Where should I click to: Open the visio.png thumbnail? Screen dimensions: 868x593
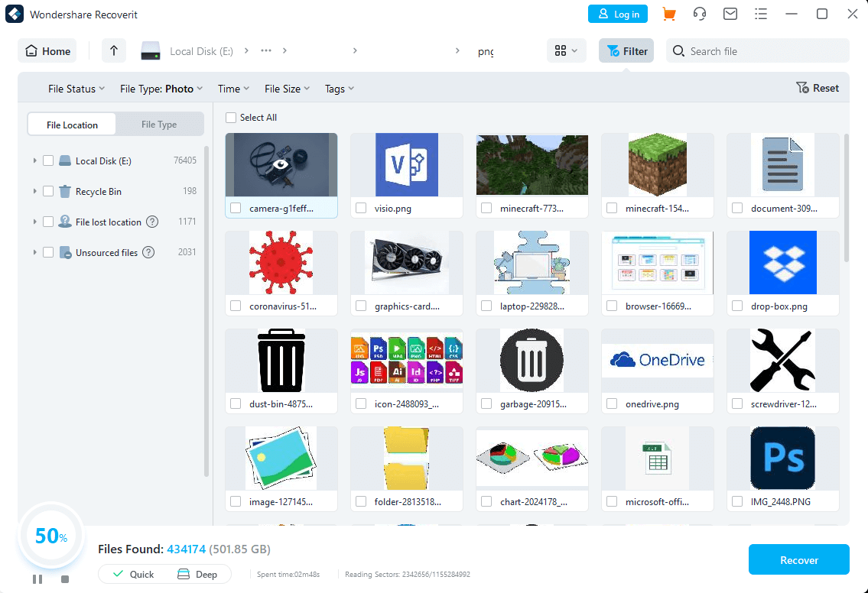(407, 165)
